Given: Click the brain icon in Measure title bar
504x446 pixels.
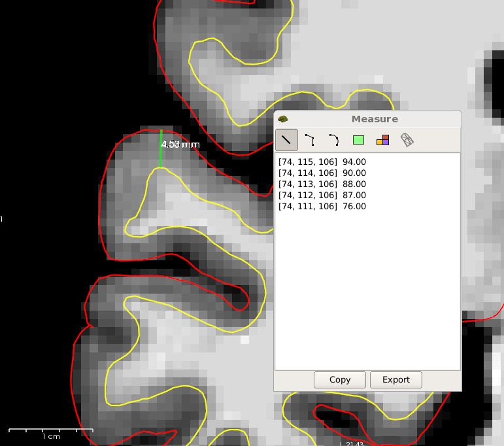Looking at the screenshot, I should coord(283,119).
